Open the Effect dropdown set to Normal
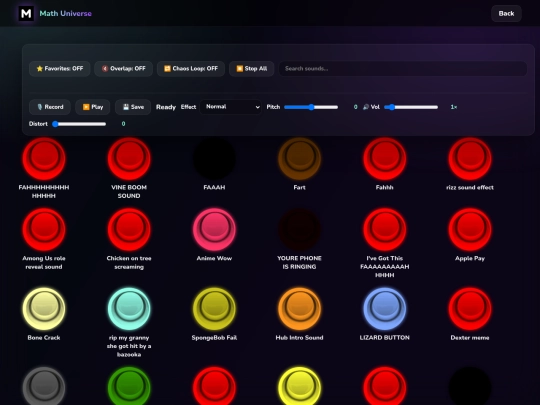This screenshot has width=540, height=405. [231, 107]
